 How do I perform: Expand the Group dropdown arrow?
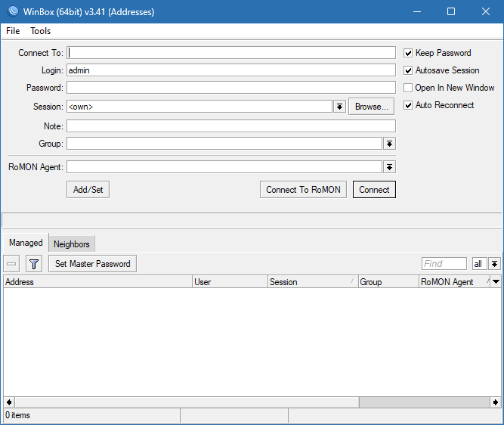point(389,144)
